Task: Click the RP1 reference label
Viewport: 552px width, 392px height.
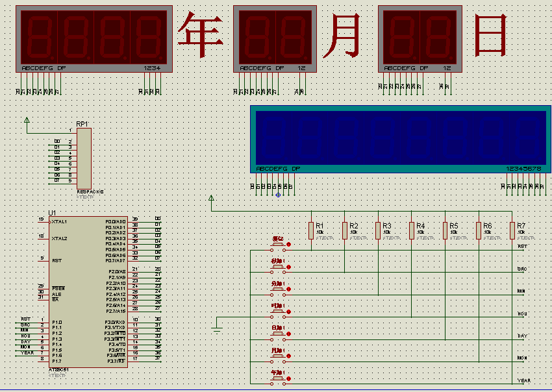Action: (82, 124)
